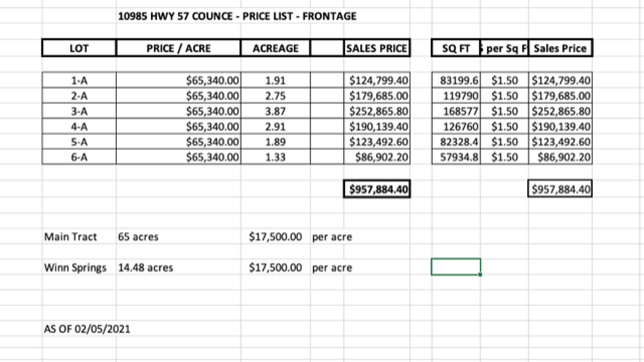Click lot 6-A cell

(x=79, y=157)
